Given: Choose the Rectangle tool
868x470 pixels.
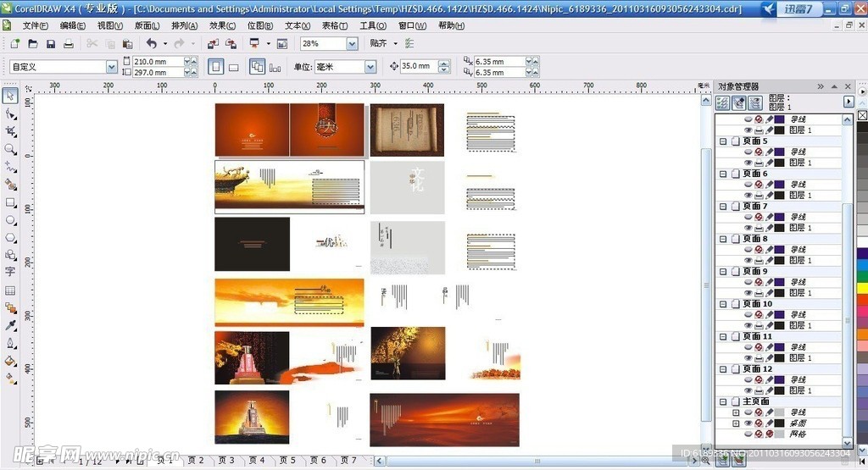Looking at the screenshot, I should tap(10, 203).
